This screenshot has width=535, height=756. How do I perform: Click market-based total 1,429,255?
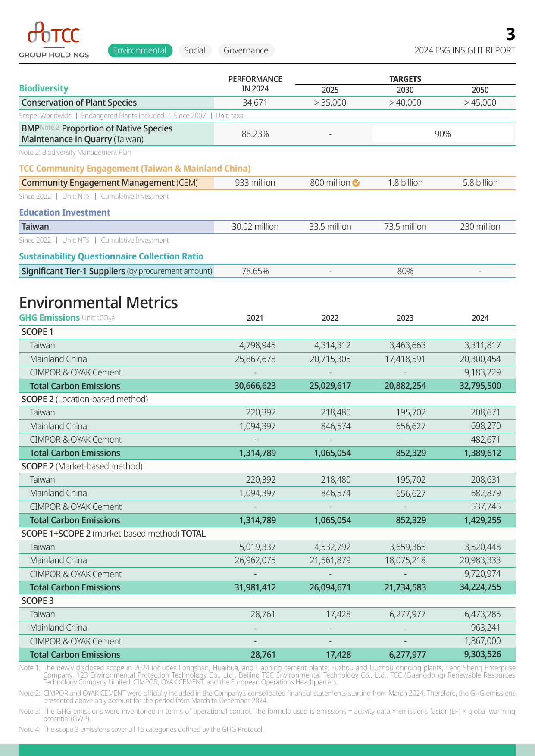coord(482,520)
